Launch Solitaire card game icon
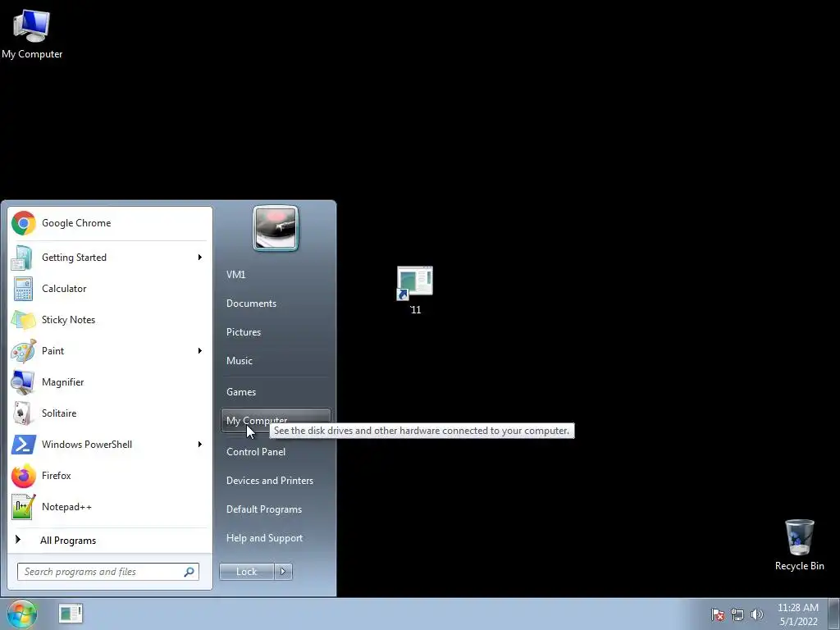 [x=23, y=413]
